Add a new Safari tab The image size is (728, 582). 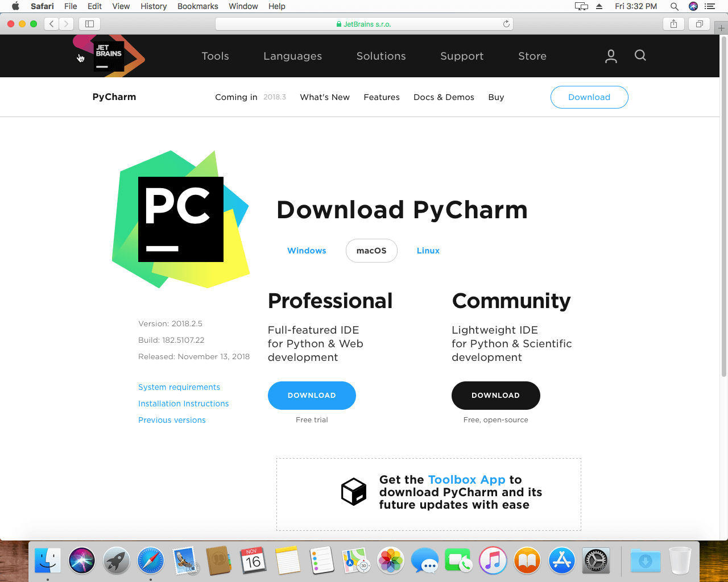click(721, 28)
